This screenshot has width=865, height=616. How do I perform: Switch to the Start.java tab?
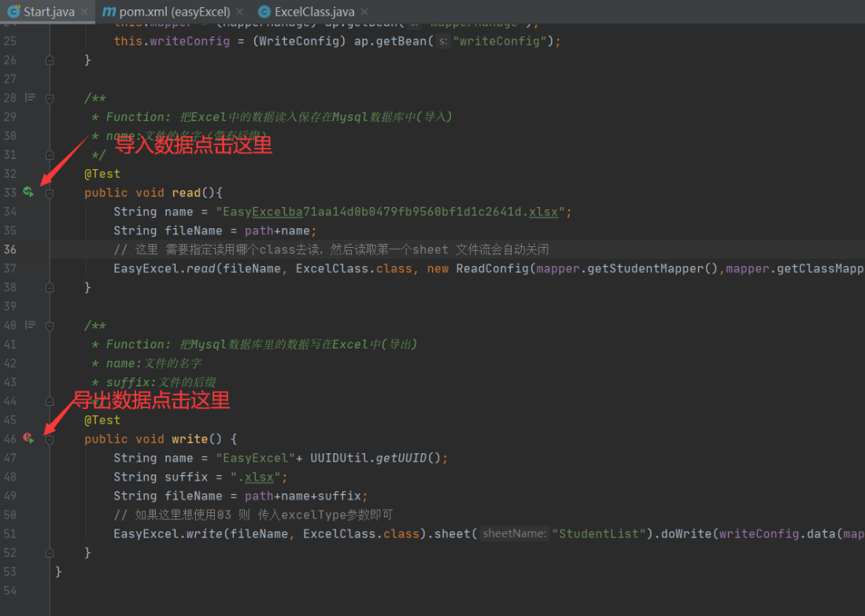49,12
